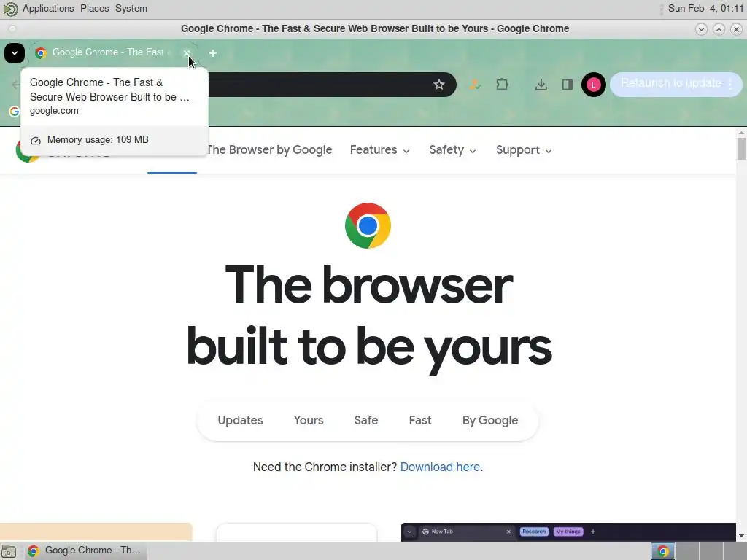Expand the Safety dropdown menu
This screenshot has width=747, height=560.
pos(452,150)
